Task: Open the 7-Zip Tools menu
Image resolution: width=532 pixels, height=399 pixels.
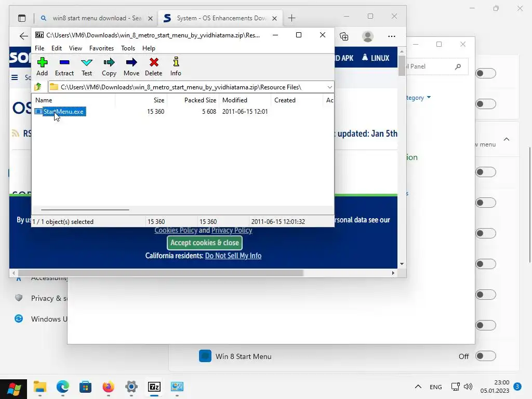Action: tap(128, 48)
